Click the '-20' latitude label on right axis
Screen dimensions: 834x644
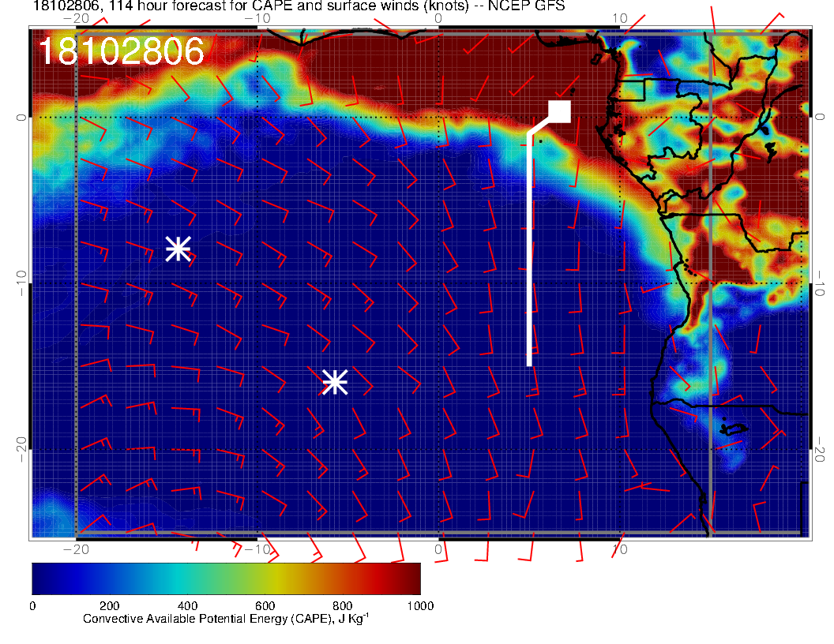click(x=820, y=450)
